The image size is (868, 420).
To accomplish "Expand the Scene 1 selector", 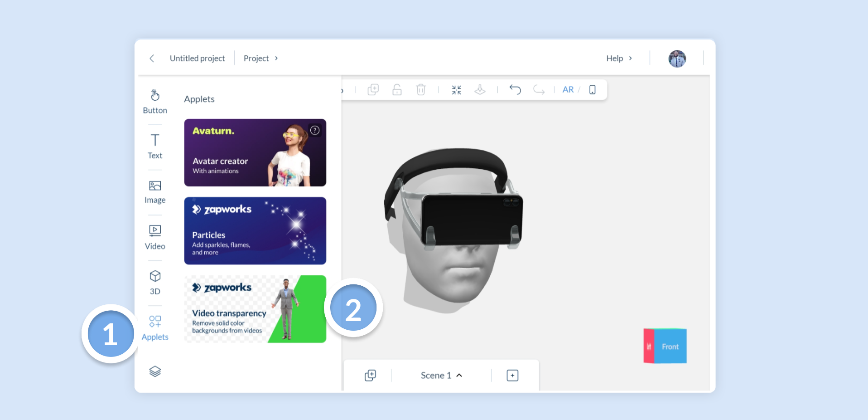I will pyautogui.click(x=441, y=376).
